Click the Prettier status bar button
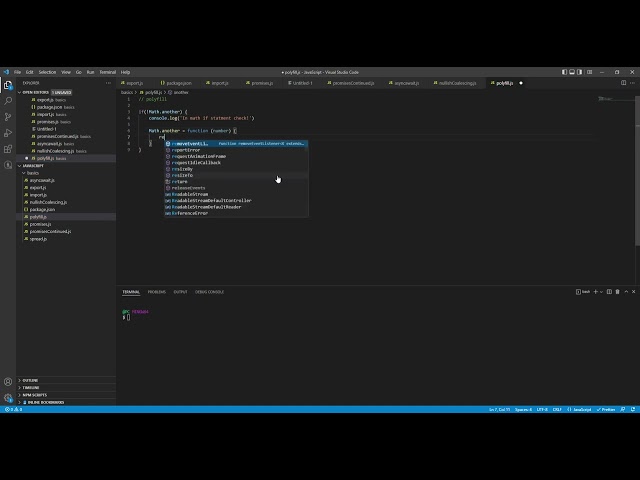 pyautogui.click(x=606, y=409)
